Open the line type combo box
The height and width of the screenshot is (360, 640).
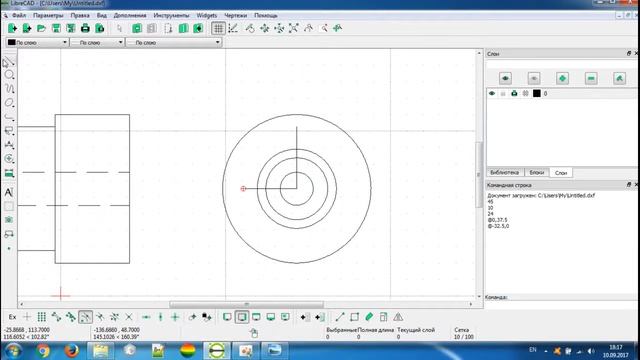click(x=174, y=42)
